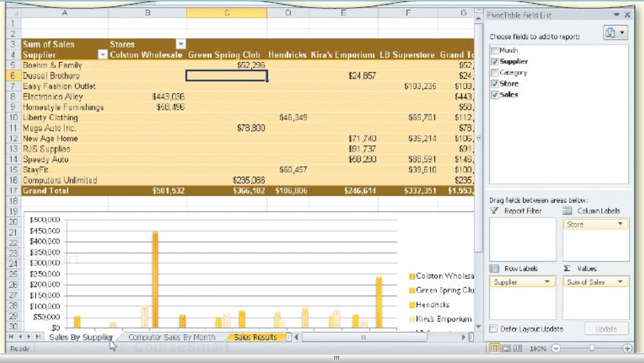This screenshot has height=363, width=644.
Task: Click the vertical split box above scrollbar
Action: 478,11
